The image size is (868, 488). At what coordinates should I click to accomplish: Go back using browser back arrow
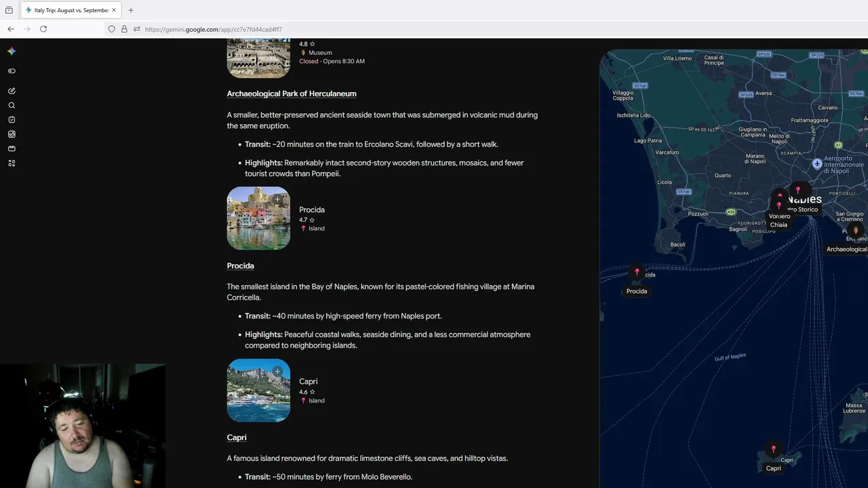click(11, 29)
